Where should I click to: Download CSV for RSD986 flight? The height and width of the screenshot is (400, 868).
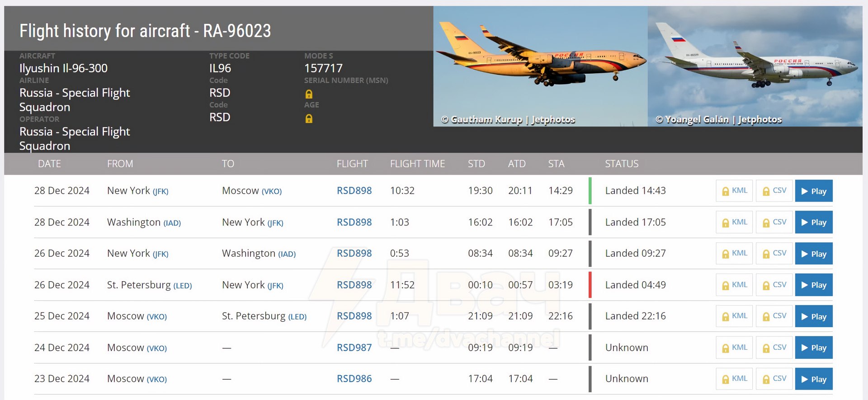click(774, 379)
